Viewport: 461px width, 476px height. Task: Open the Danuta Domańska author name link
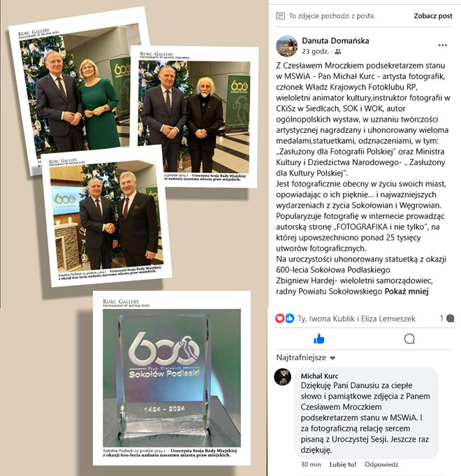(x=335, y=41)
